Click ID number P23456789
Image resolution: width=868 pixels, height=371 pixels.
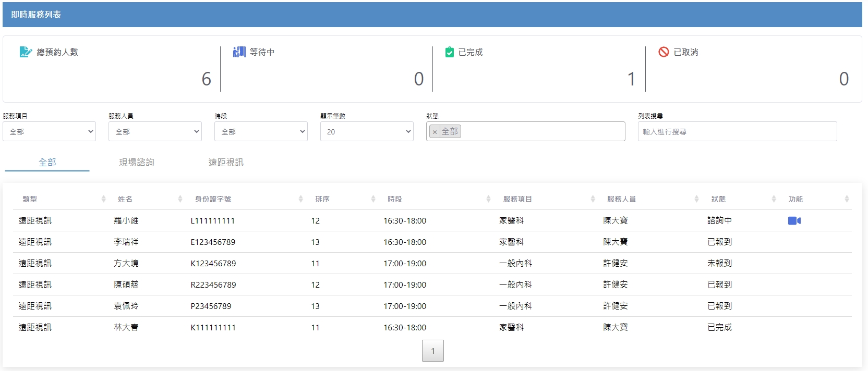tap(211, 306)
